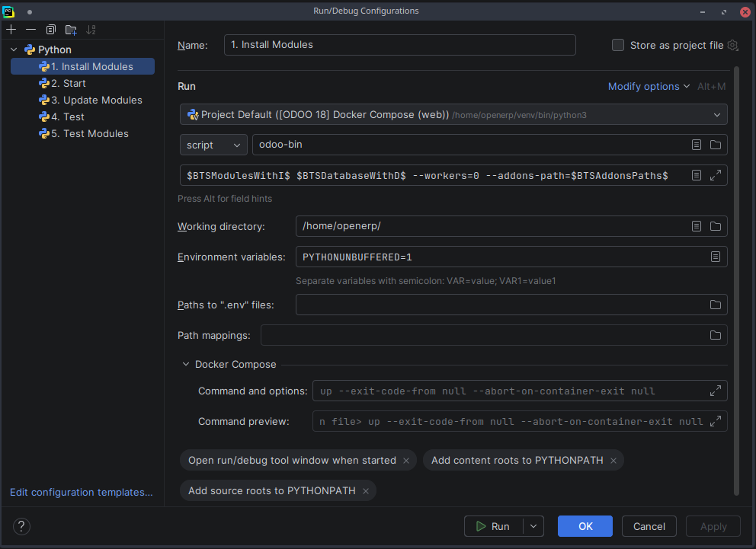756x549 pixels.
Task: Create a new configuration folder
Action: 71,30
